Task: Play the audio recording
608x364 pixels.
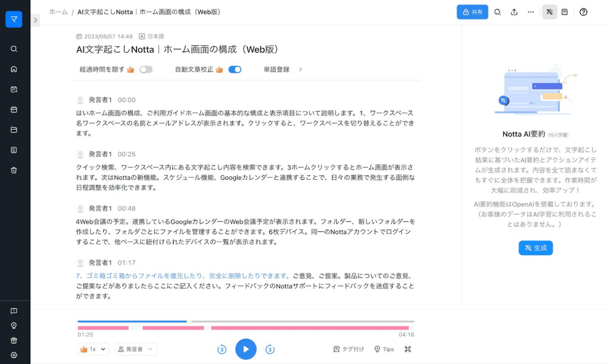Action: pos(246,349)
